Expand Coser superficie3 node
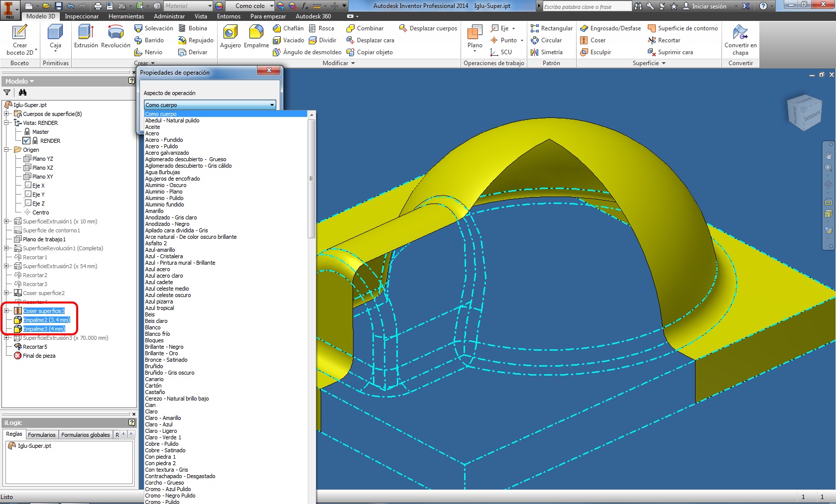Image resolution: width=836 pixels, height=504 pixels. [x=6, y=311]
